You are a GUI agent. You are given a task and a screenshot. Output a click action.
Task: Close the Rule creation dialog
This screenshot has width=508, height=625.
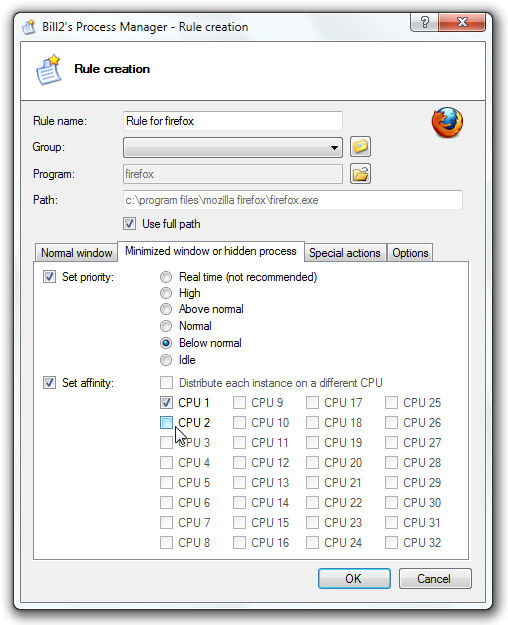pyautogui.click(x=462, y=22)
